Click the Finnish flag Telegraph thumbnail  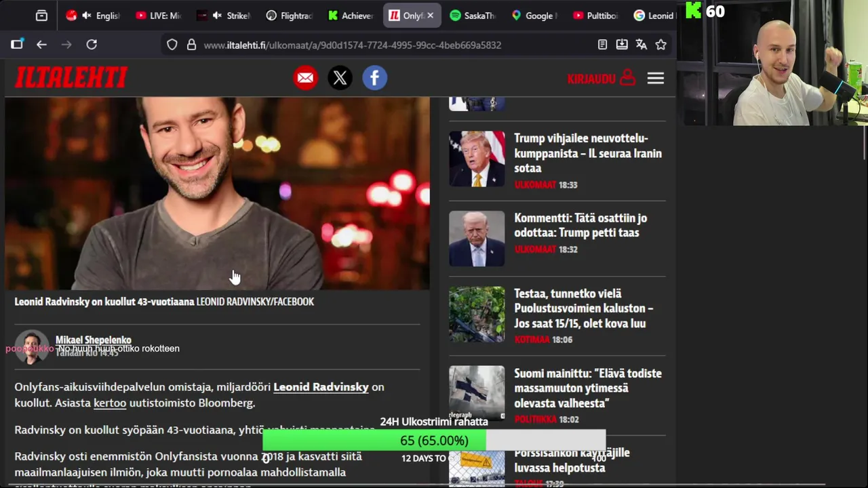coord(477,394)
